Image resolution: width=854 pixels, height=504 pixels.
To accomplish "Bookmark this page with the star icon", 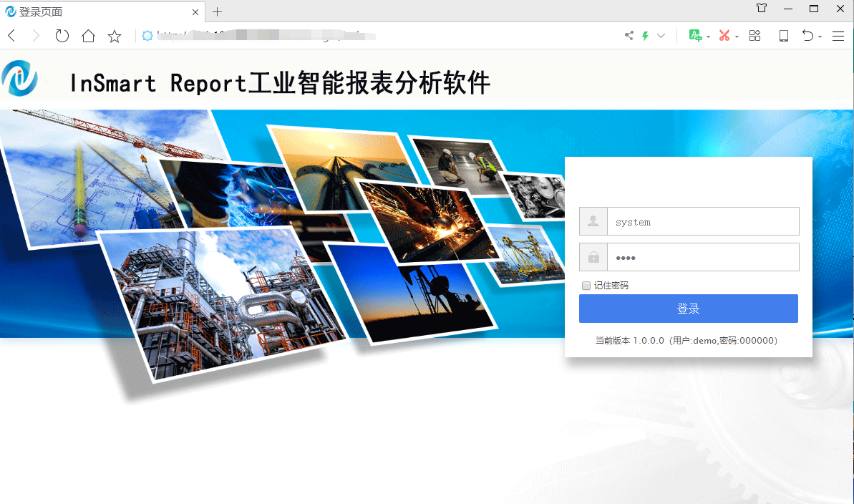I will click(x=115, y=36).
